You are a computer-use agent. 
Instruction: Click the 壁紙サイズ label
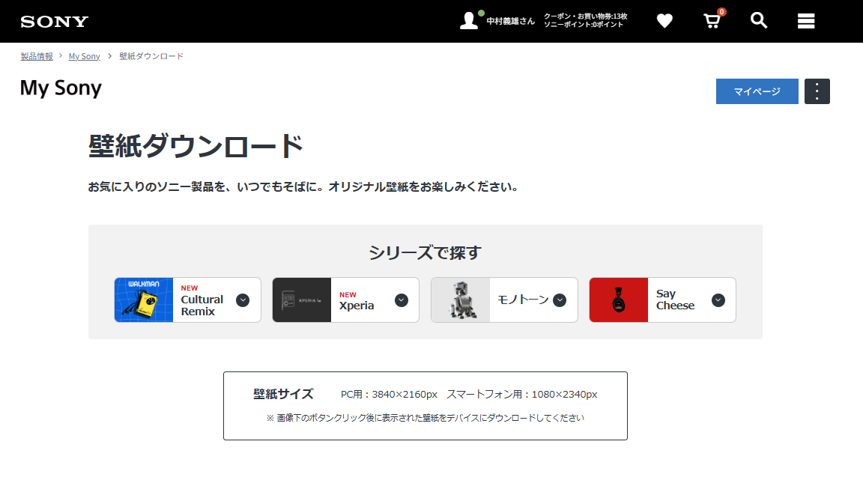(x=283, y=394)
